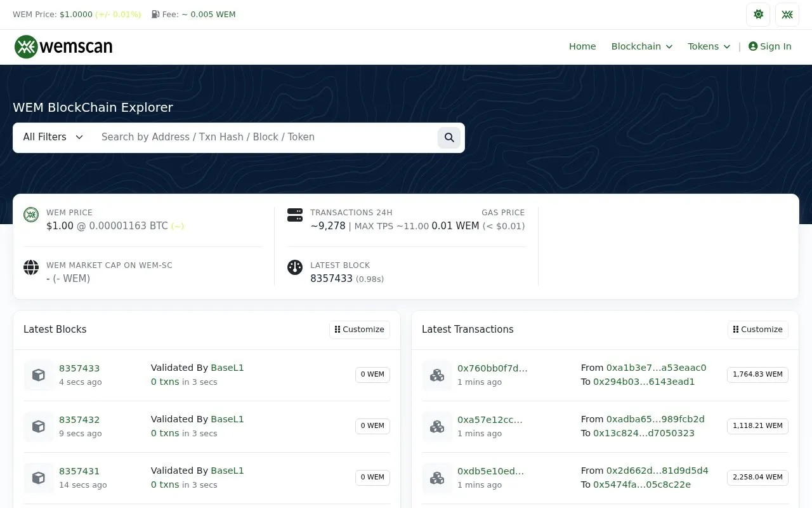Open block 8357432 link
The width and height of the screenshot is (812, 508).
click(79, 420)
